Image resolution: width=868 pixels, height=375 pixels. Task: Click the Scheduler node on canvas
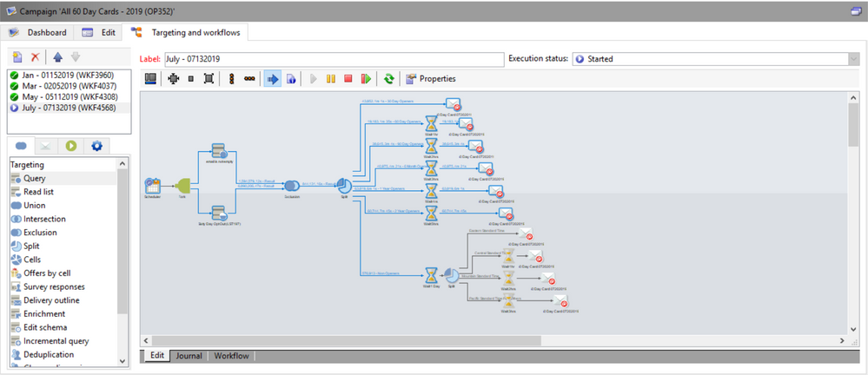click(x=153, y=186)
